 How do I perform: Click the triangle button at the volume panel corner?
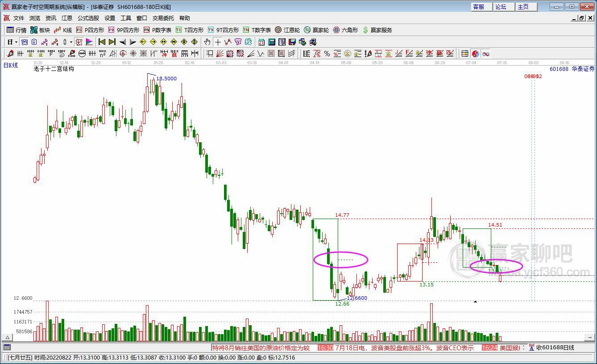tap(7, 338)
